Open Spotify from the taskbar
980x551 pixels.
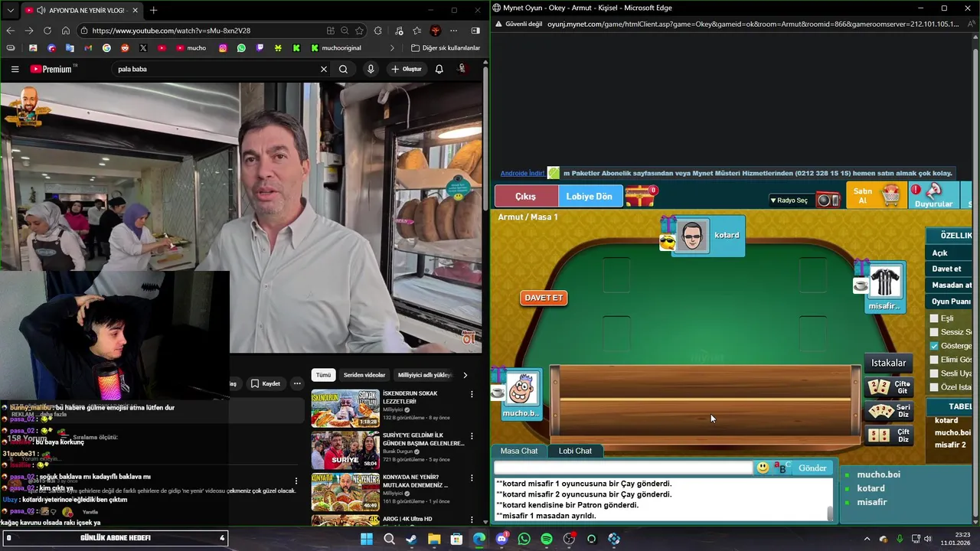point(547,539)
